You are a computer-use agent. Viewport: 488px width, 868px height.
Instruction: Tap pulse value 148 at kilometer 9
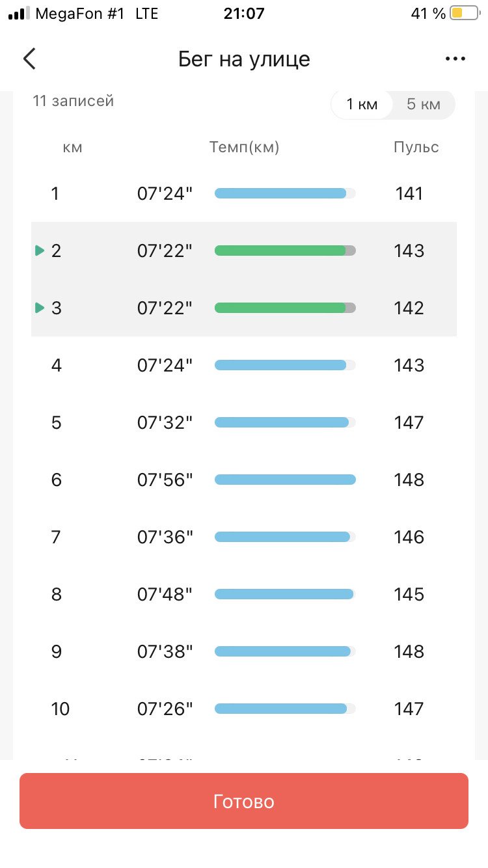[409, 651]
